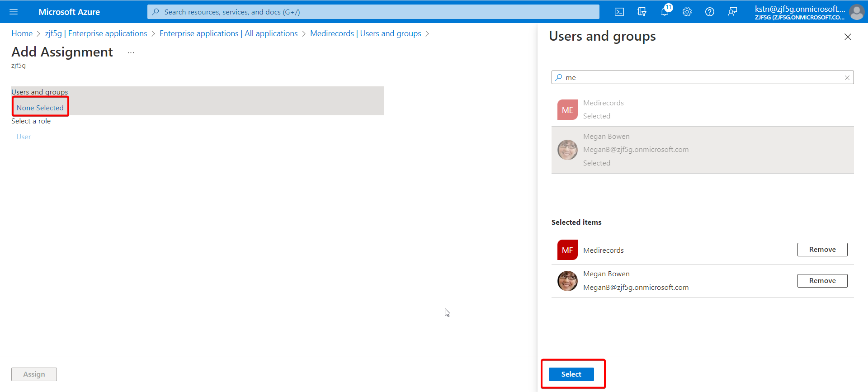
Task: Launch Cloud Shell from the top bar
Action: click(619, 12)
